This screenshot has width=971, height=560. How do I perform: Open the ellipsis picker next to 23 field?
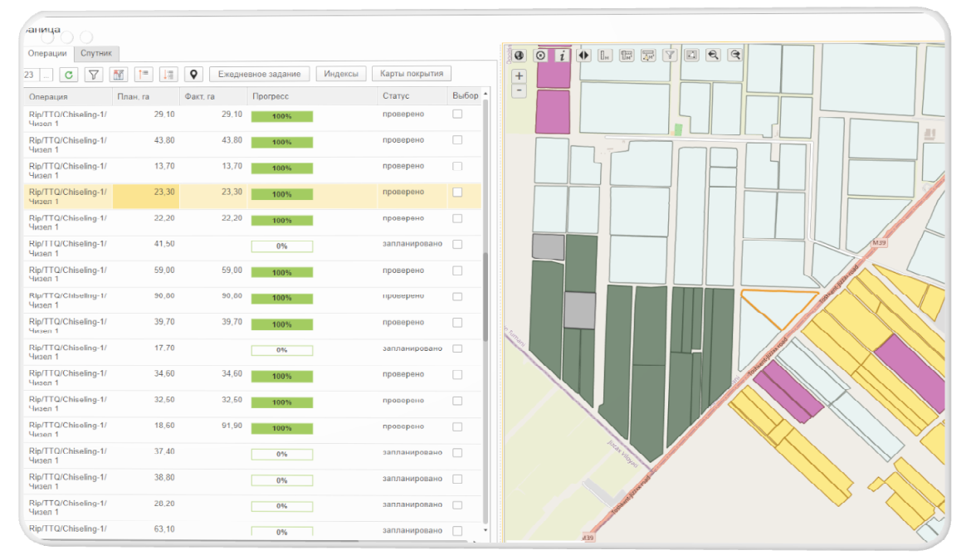(46, 75)
